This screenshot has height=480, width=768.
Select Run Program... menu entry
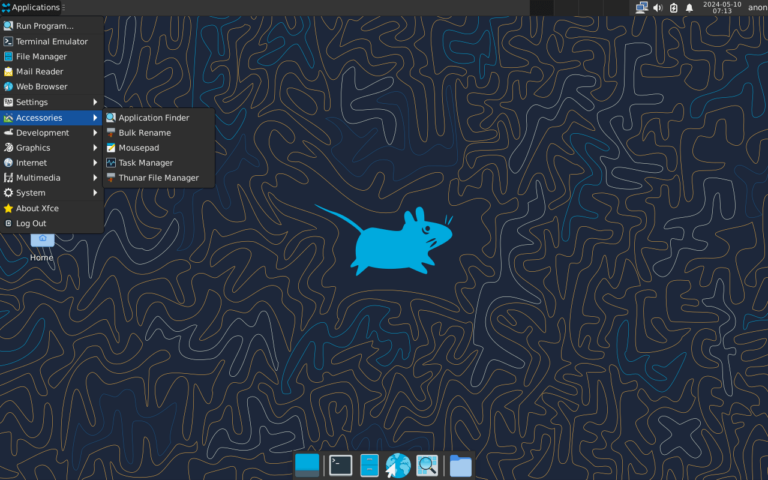tap(52, 26)
